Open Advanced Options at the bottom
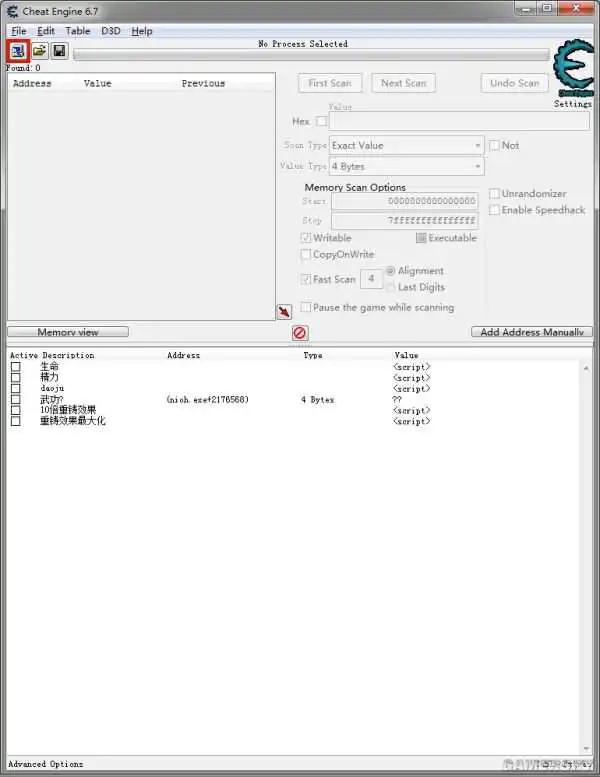 pos(47,764)
